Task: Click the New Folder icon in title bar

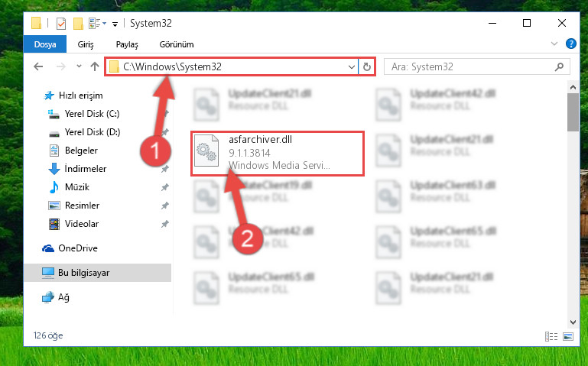Action: pyautogui.click(x=78, y=23)
